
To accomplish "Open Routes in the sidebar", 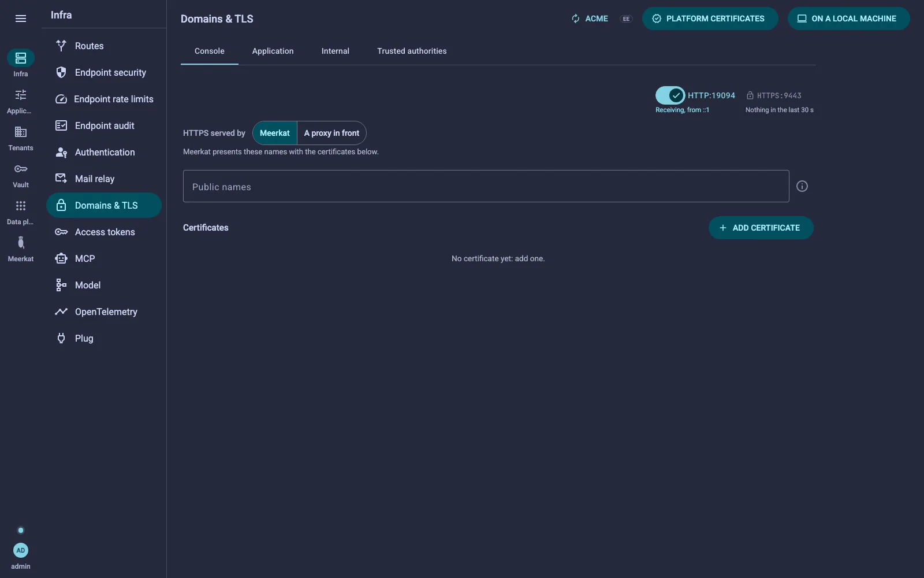I will tap(104, 46).
